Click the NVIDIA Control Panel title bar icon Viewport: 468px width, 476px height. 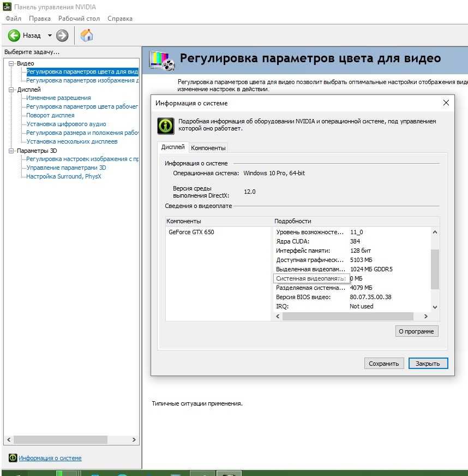tap(7, 7)
